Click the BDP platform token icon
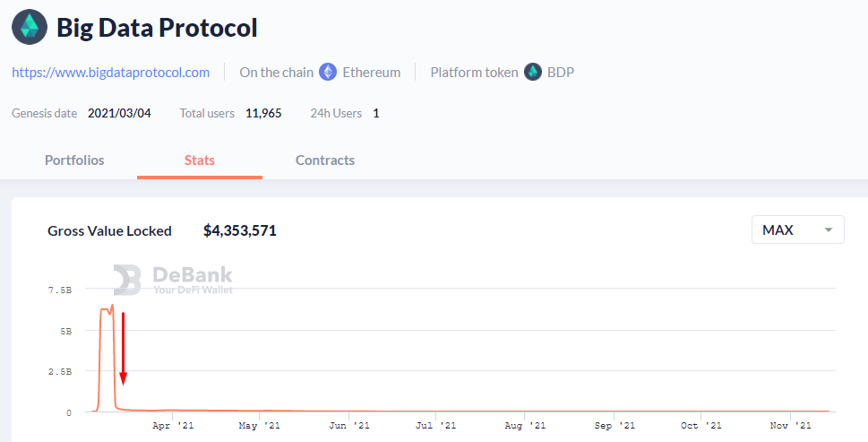This screenshot has height=442, width=868. 533,72
